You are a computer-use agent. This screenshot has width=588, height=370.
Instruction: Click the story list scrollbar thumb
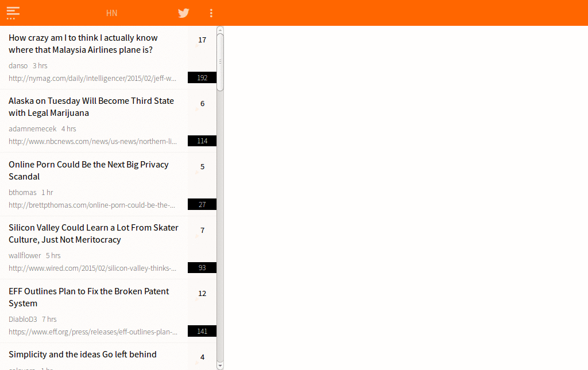tap(220, 62)
